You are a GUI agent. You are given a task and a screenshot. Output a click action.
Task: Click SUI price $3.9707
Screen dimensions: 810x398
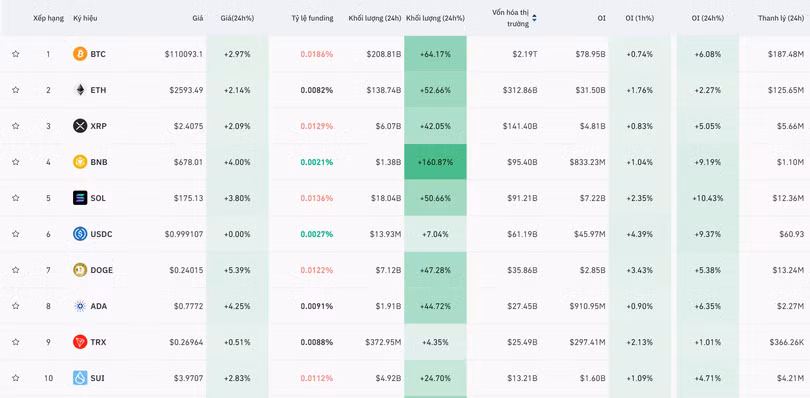[x=188, y=378]
